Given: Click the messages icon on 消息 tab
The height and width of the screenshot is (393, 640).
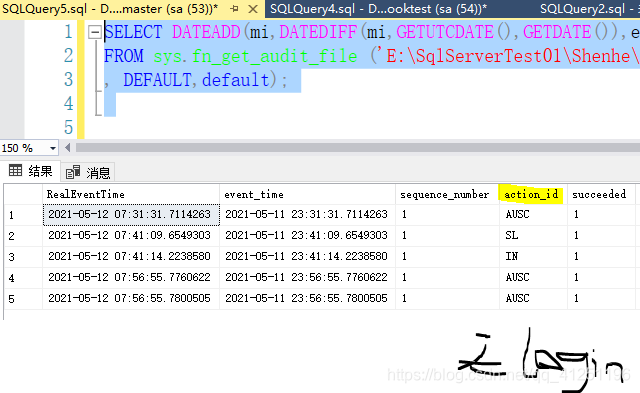Looking at the screenshot, I should (73, 172).
